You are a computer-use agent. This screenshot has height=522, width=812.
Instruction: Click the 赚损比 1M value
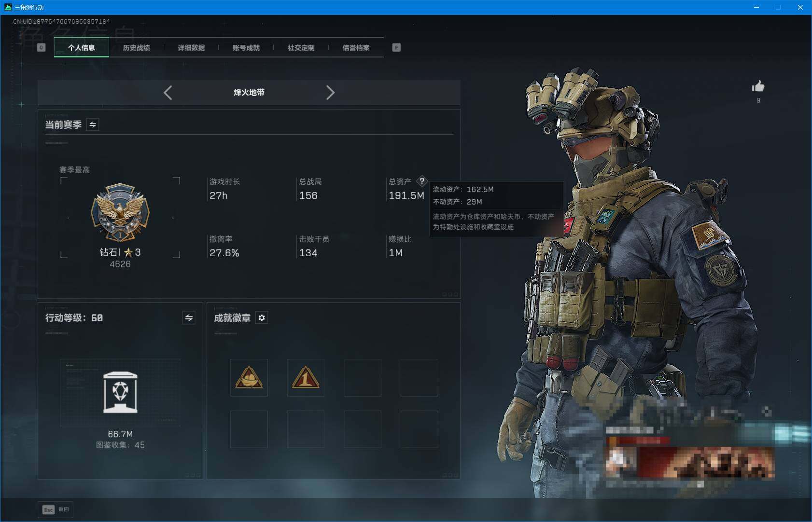[395, 253]
